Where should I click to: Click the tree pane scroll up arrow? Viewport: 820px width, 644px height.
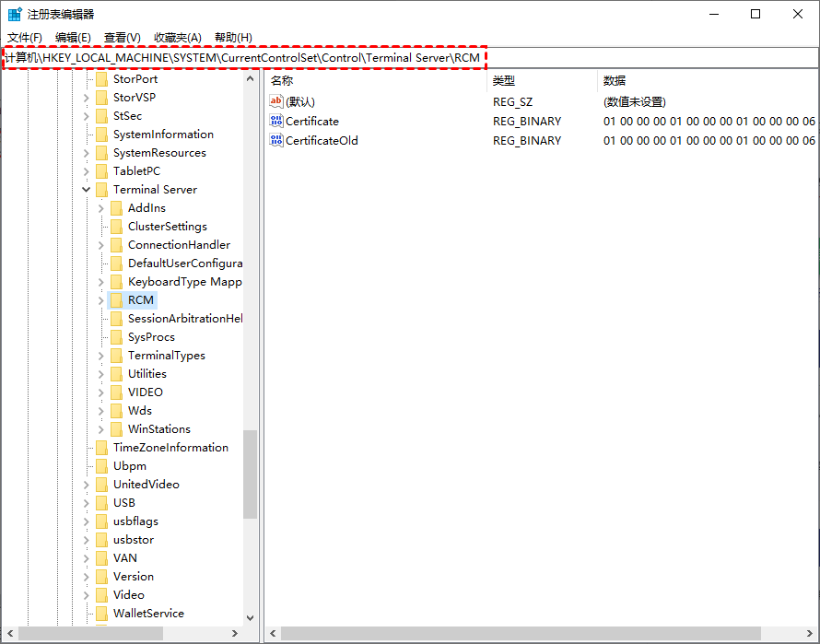click(250, 78)
